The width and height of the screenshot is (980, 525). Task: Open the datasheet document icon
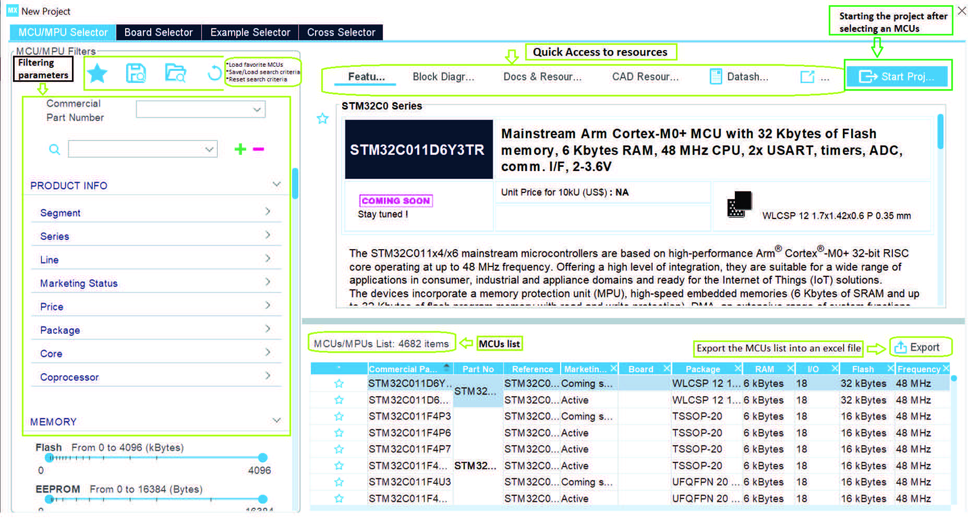point(716,77)
